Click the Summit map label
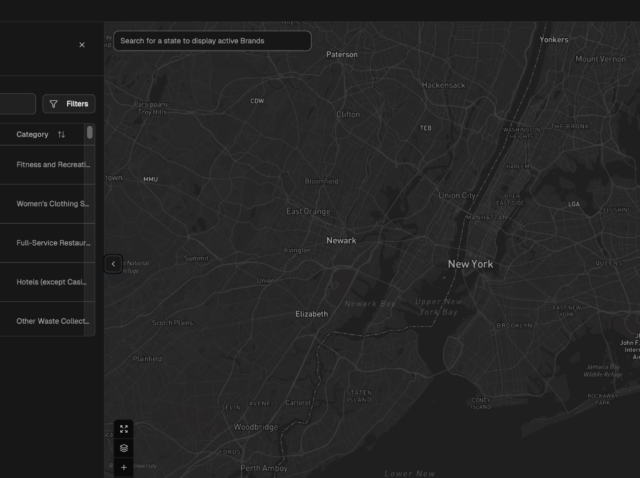This screenshot has width=640, height=478. click(196, 258)
